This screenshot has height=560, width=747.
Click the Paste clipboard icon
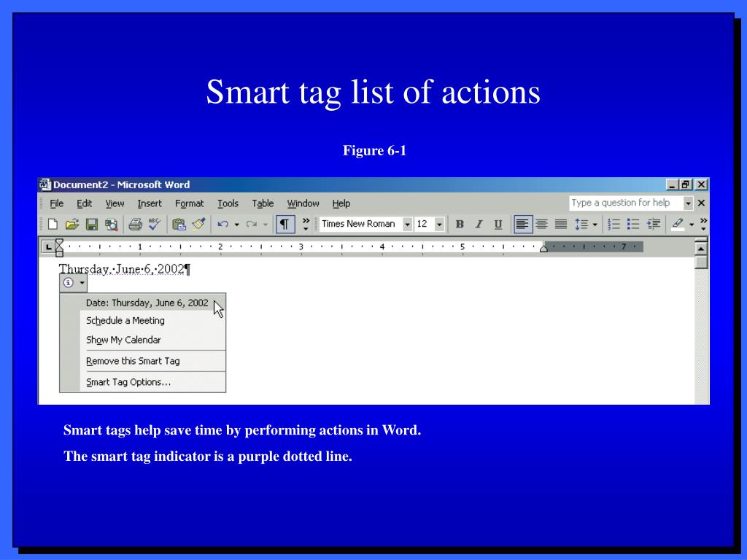pos(179,225)
